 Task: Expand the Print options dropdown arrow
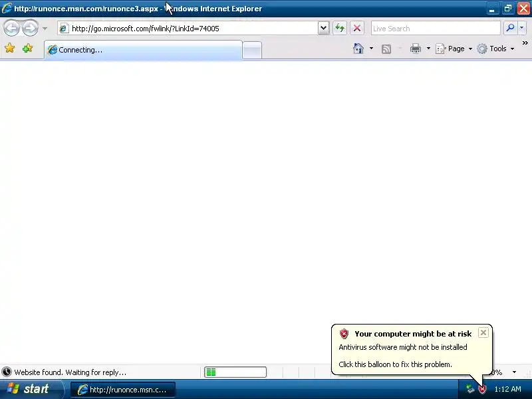(x=428, y=49)
